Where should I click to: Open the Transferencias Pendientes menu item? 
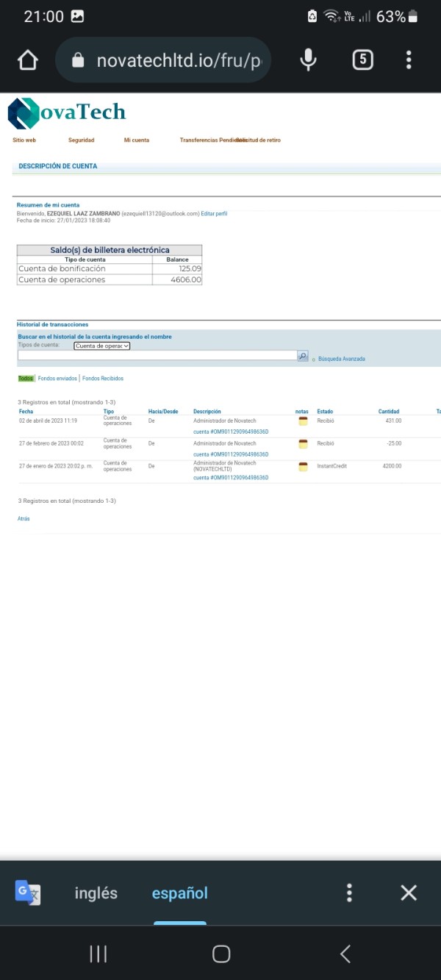(x=212, y=140)
